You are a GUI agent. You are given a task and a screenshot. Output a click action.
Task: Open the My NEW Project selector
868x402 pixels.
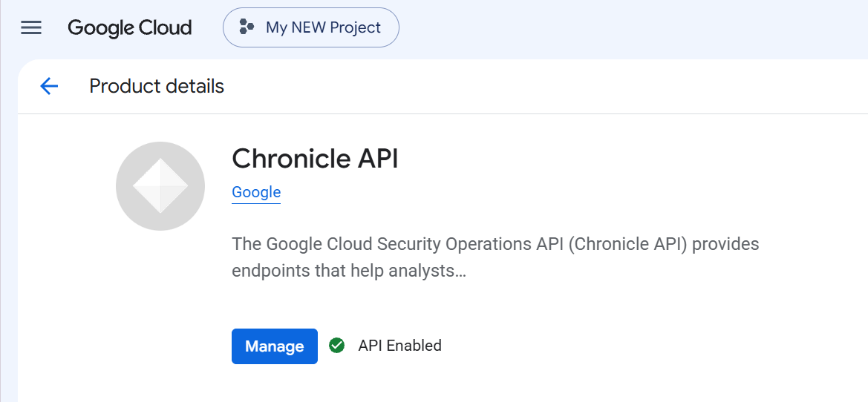pyautogui.click(x=310, y=27)
